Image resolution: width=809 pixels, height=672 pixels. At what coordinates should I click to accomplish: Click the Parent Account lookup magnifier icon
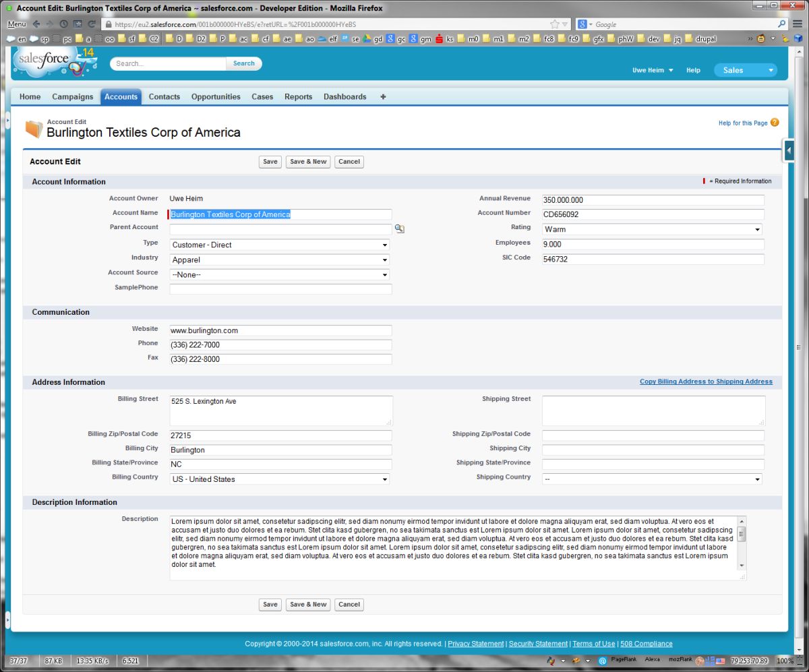tap(399, 229)
